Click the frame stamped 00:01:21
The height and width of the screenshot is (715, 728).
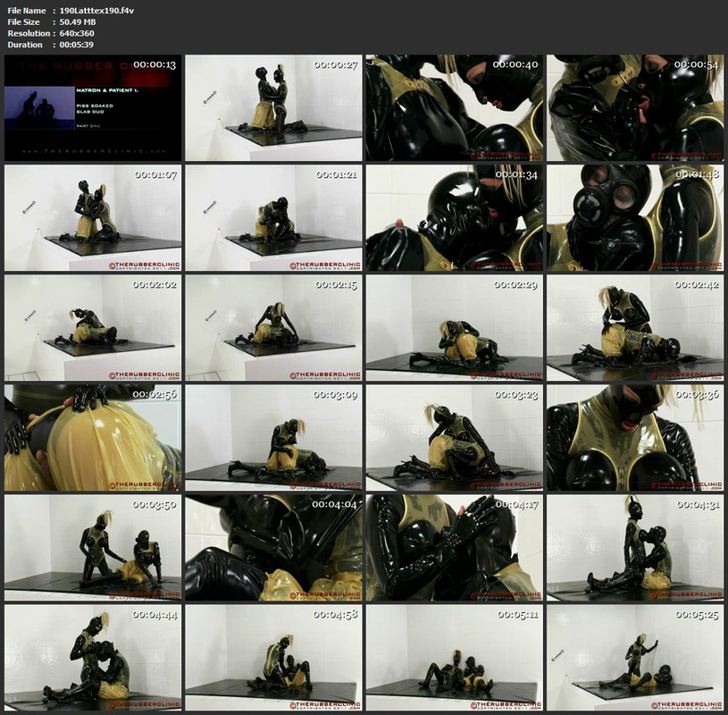click(273, 218)
